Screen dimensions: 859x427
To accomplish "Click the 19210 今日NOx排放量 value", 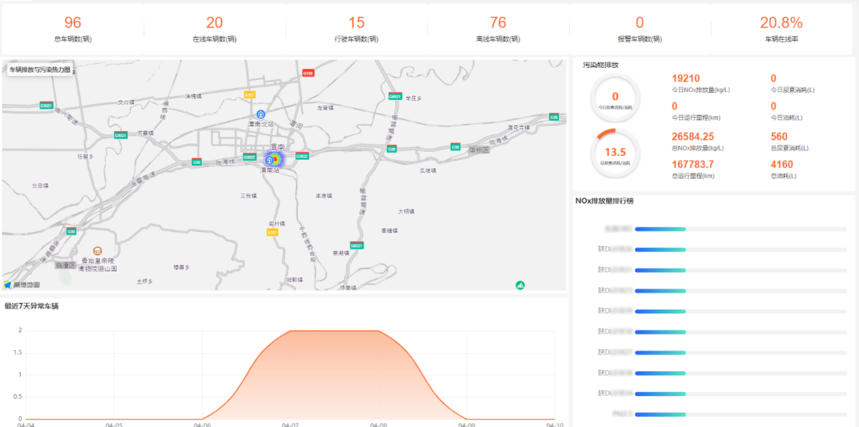I will [686, 78].
